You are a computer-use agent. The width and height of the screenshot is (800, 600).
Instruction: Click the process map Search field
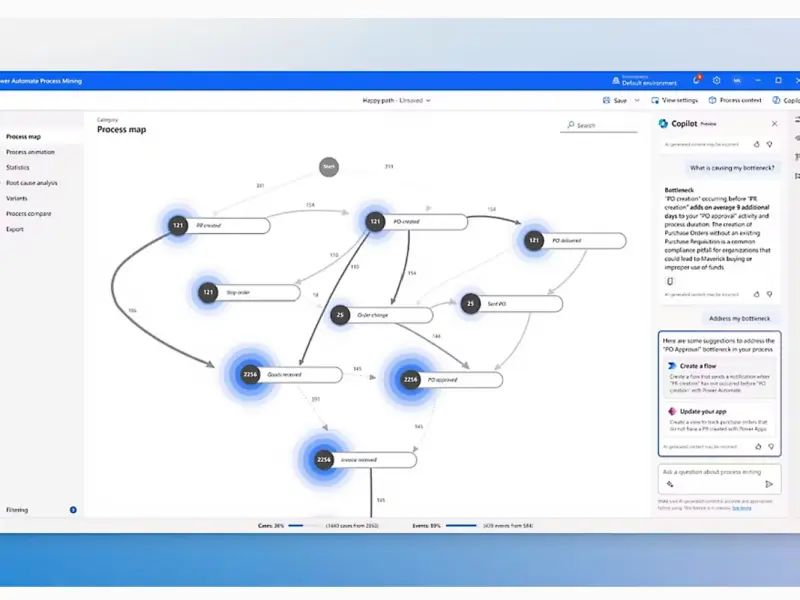pyautogui.click(x=600, y=125)
